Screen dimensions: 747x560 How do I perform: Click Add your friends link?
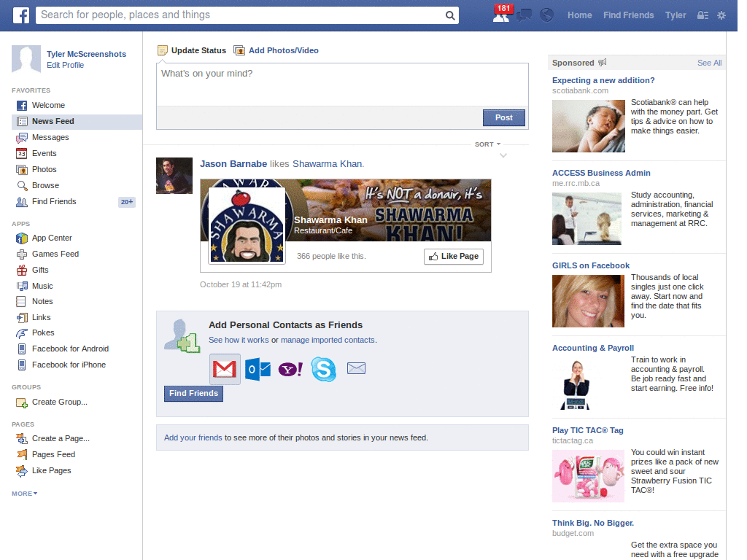point(193,437)
